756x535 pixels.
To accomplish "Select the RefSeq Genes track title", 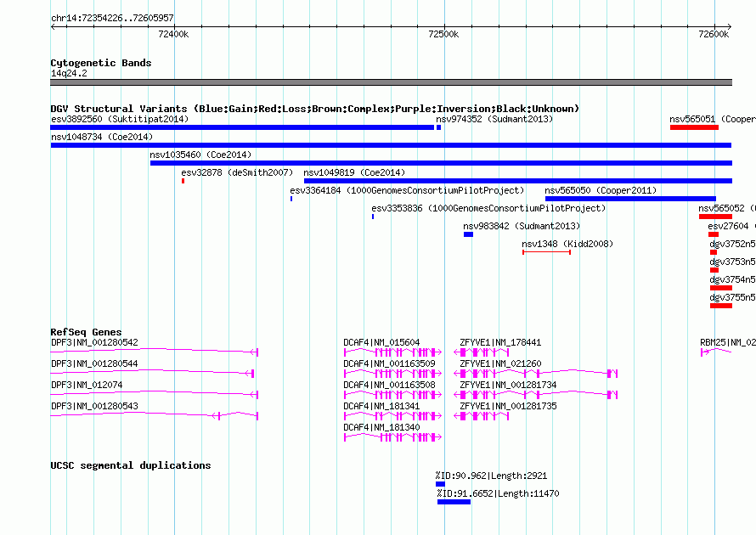I will pos(86,332).
